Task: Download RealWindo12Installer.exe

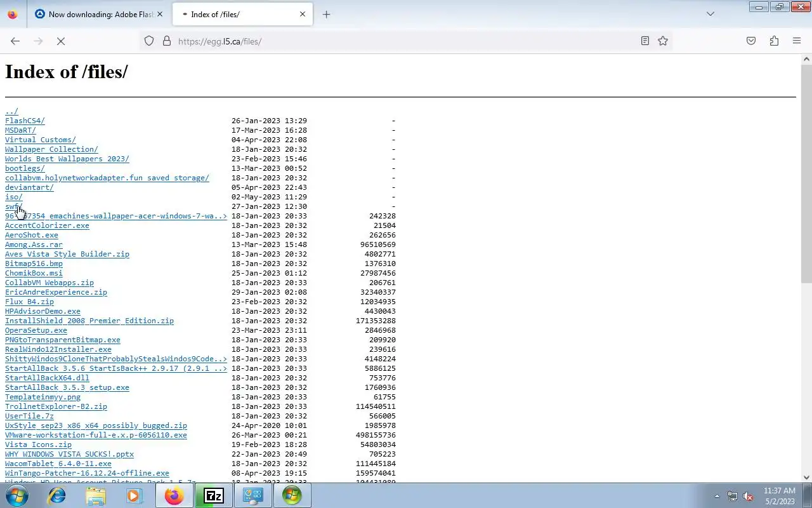Action: coord(58,349)
